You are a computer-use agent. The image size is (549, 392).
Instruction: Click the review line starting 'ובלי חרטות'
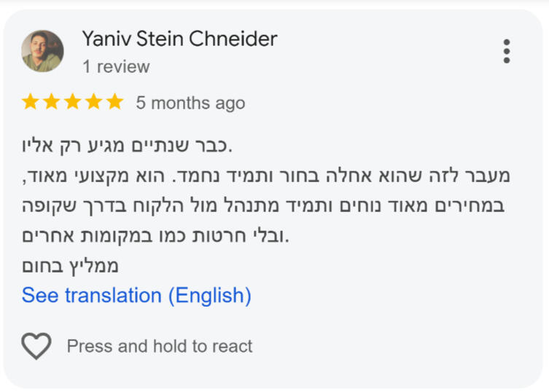[155, 235]
